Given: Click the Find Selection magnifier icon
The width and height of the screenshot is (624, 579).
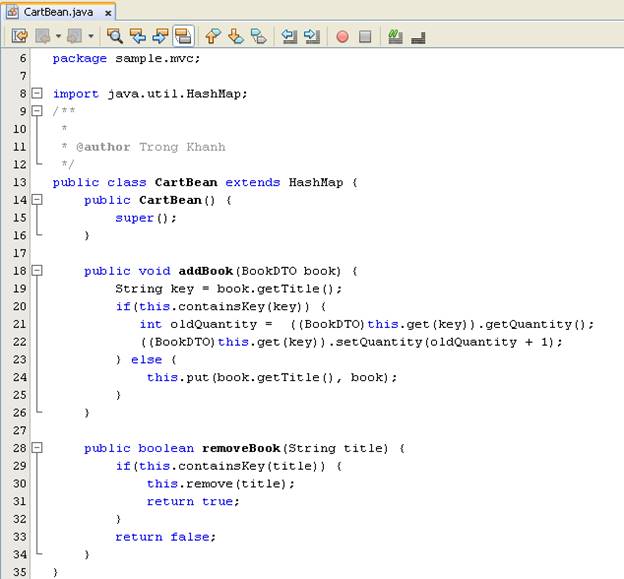Looking at the screenshot, I should (115, 36).
